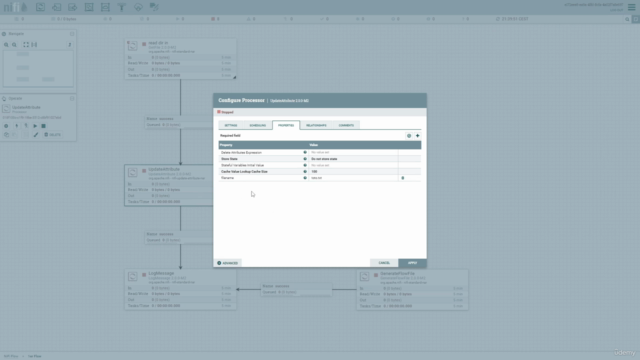Edit the Cache Size value 100
Image resolution: width=640 pixels, height=360 pixels.
pos(353,171)
